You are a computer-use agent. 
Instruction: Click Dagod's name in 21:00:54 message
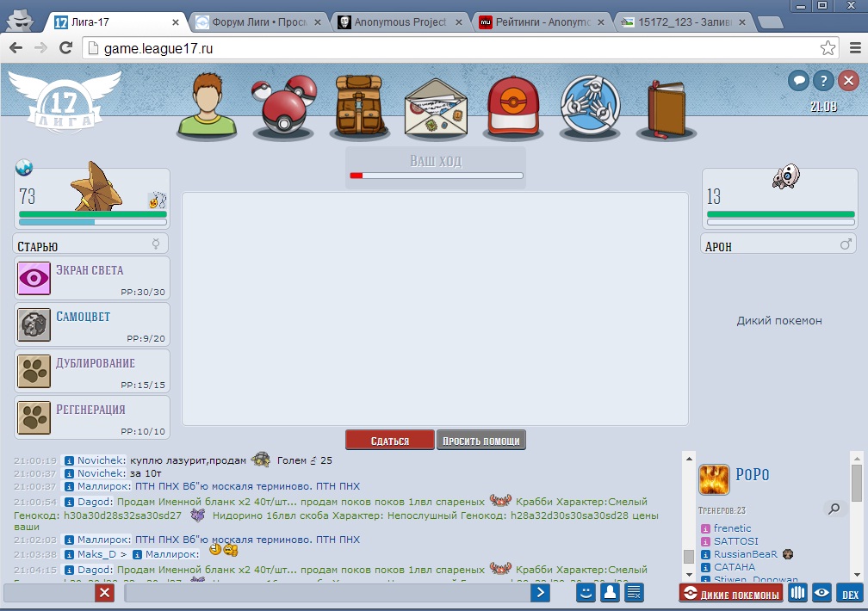pos(94,502)
